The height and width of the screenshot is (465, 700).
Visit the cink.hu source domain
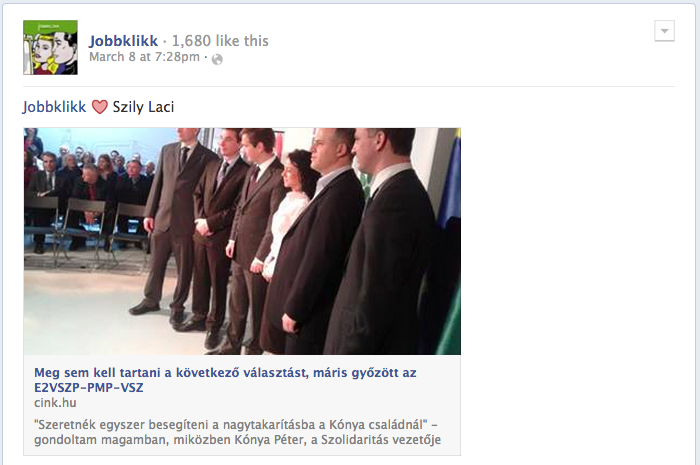[55, 403]
